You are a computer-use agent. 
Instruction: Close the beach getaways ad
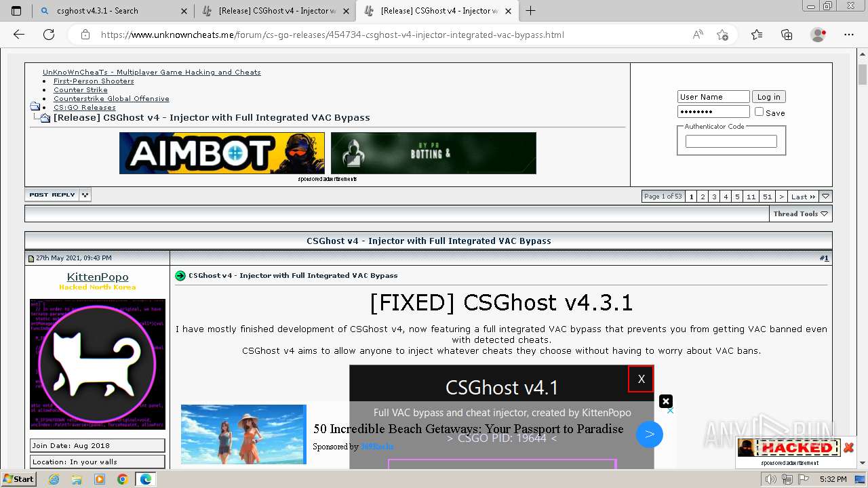tap(666, 401)
